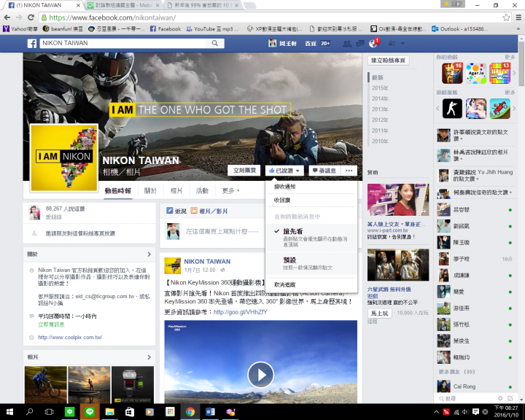The image size is (525, 420).
Task: Switch to the second browser tab
Action: [122, 5]
